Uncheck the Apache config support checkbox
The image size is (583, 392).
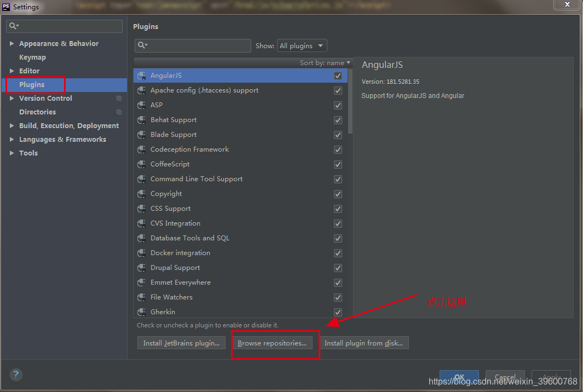tap(338, 90)
